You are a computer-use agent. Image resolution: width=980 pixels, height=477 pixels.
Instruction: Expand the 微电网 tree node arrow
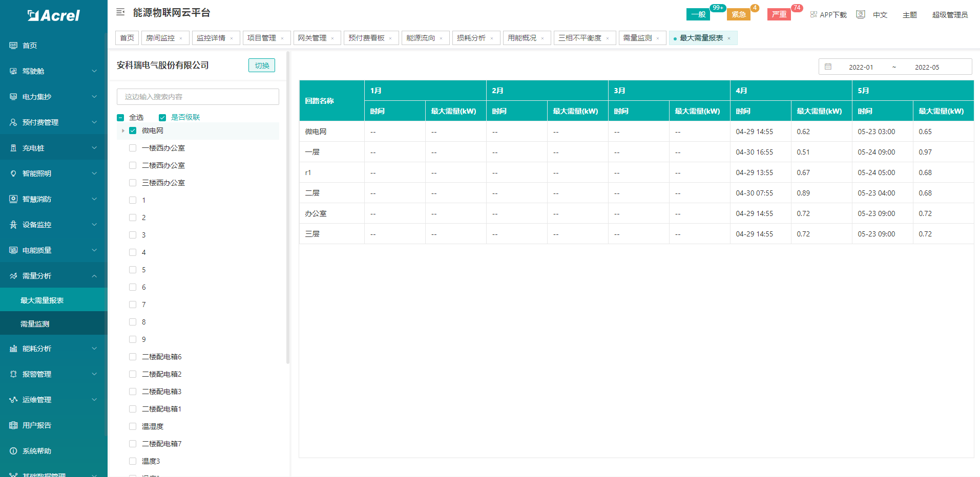tap(123, 131)
